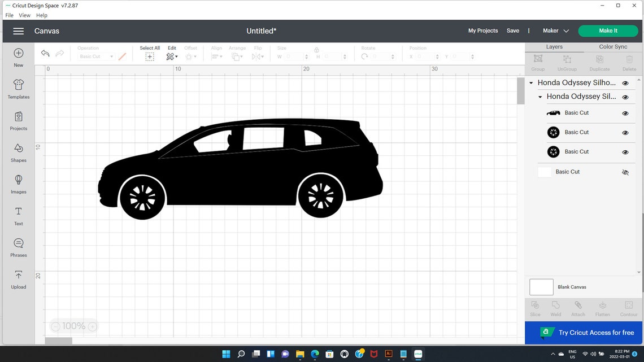The image size is (644, 362).
Task: Select the Templates tool in the sidebar
Action: 18,89
